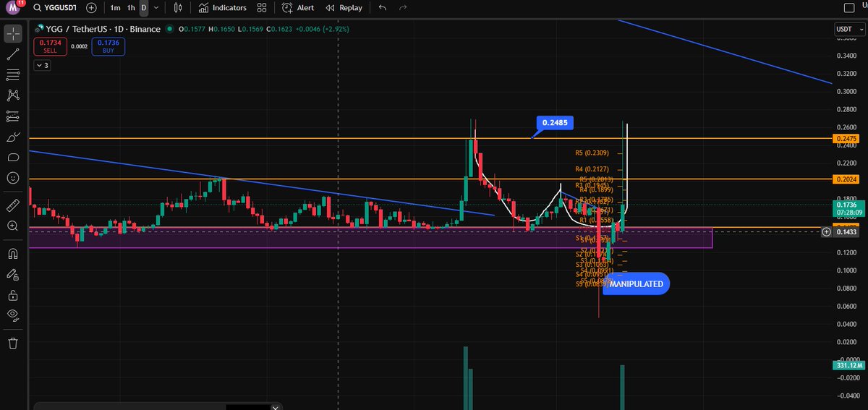The image size is (868, 410).
Task: Select the ruler measure tool
Action: [x=12, y=205]
